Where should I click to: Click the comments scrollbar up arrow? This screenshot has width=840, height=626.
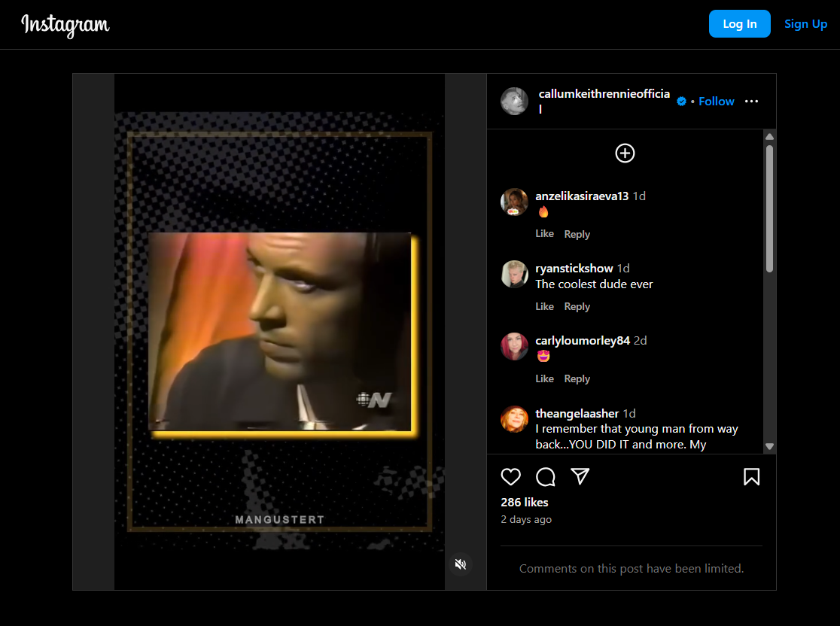[769, 136]
